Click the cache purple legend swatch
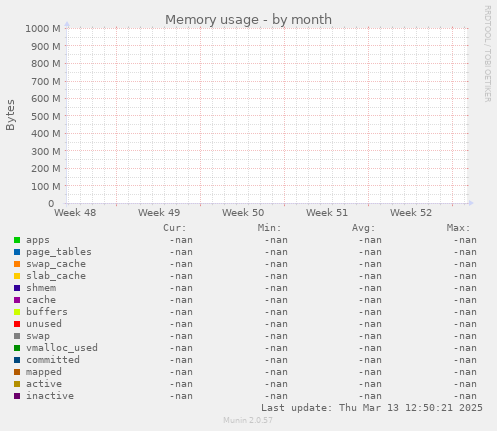This screenshot has width=497, height=431. click(x=17, y=300)
